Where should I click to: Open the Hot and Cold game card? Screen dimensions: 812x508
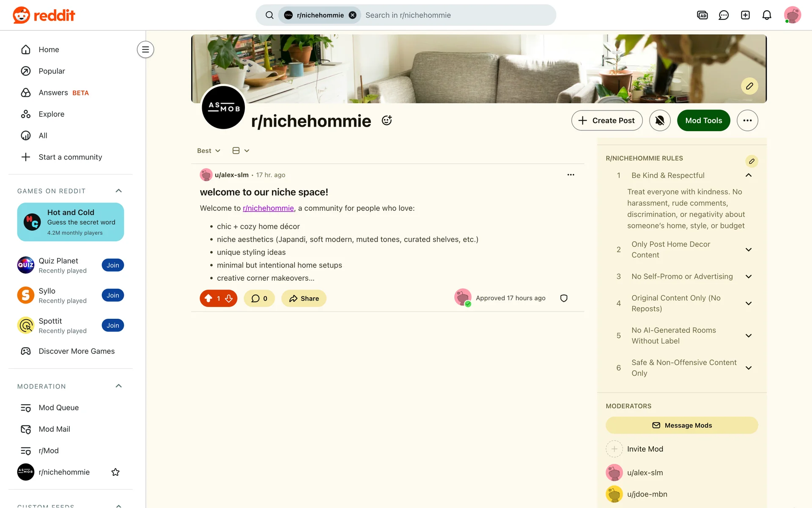71,222
